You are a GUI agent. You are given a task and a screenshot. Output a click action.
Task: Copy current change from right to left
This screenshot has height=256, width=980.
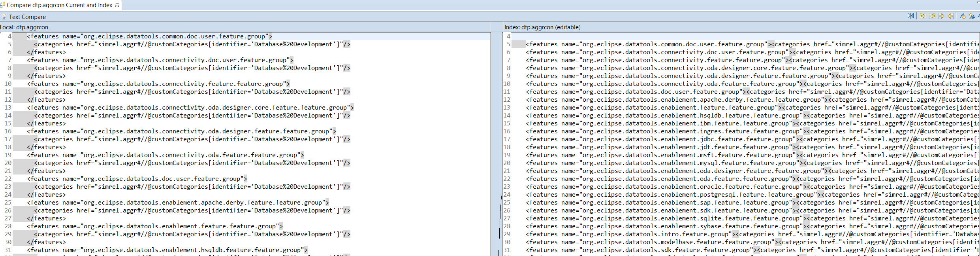point(950,16)
